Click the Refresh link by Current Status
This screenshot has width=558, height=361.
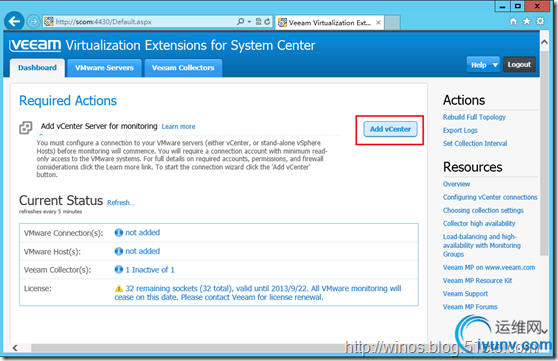pos(121,202)
